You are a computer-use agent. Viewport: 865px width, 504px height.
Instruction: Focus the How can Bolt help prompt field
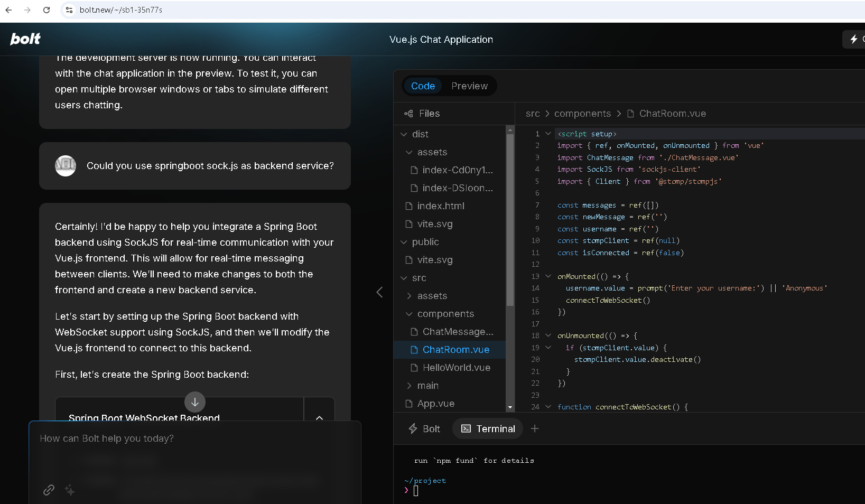point(195,438)
